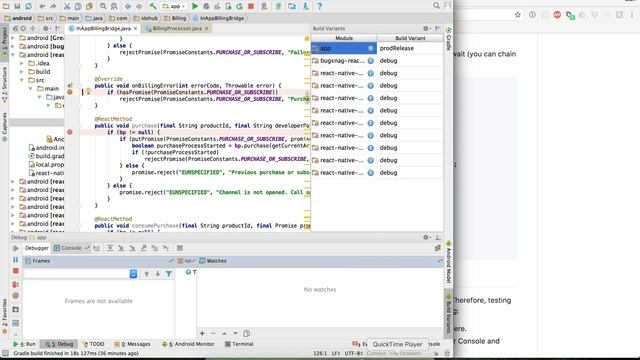Select Billing breadcrumb in navigation bar
The image size is (640, 360).
[x=175, y=18]
